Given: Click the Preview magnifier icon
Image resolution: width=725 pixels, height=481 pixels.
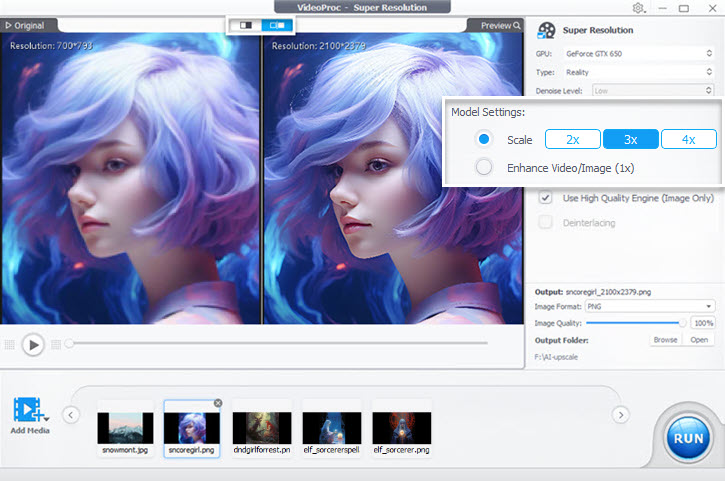Looking at the screenshot, I should (516, 26).
